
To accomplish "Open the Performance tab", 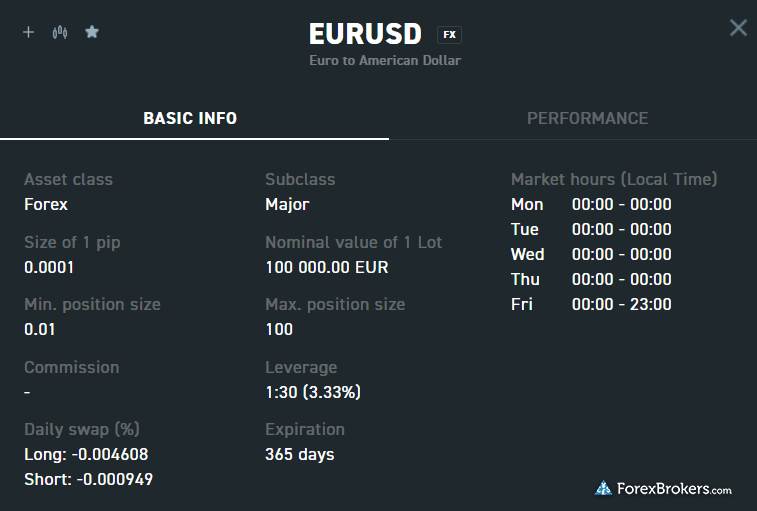I will tap(587, 118).
